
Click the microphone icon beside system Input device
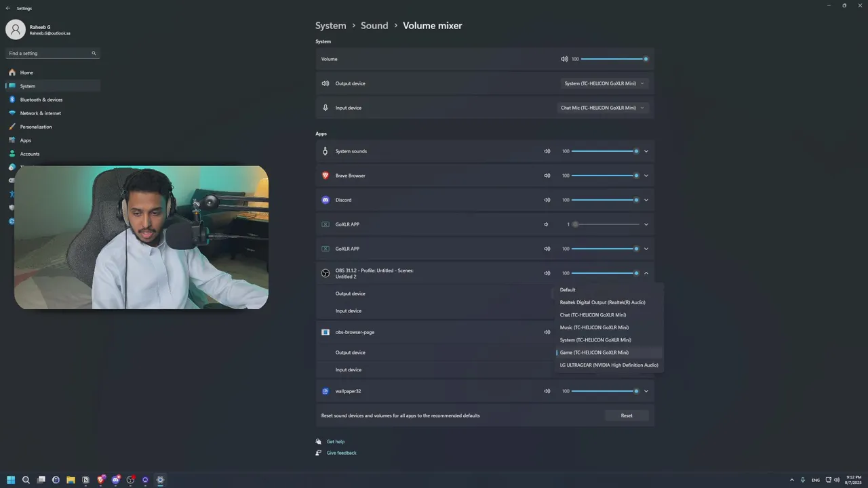[325, 108]
